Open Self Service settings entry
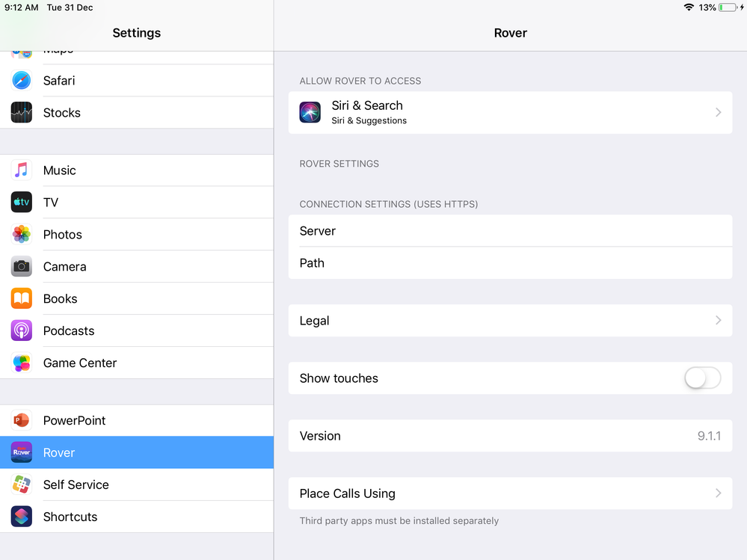 pyautogui.click(x=137, y=484)
